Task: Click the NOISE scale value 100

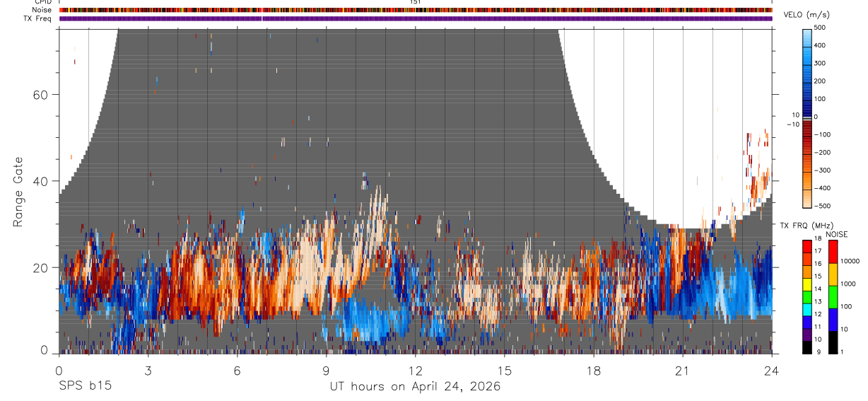Action: click(x=846, y=306)
